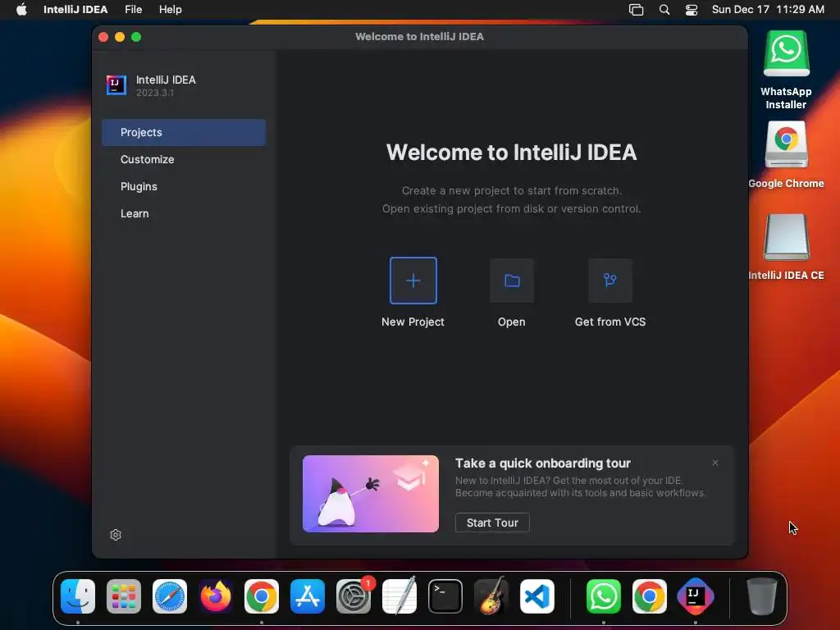
Task: Go to the Learn tab
Action: tap(184, 213)
